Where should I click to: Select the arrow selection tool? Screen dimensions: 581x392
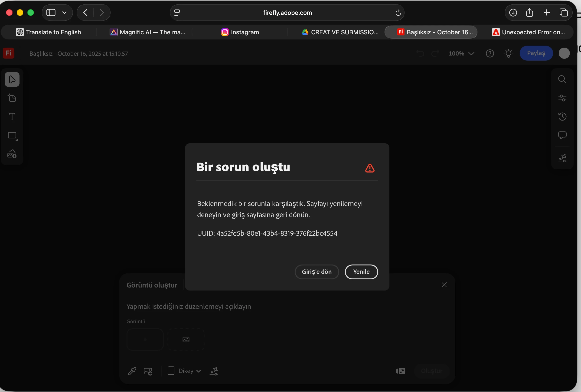(12, 79)
